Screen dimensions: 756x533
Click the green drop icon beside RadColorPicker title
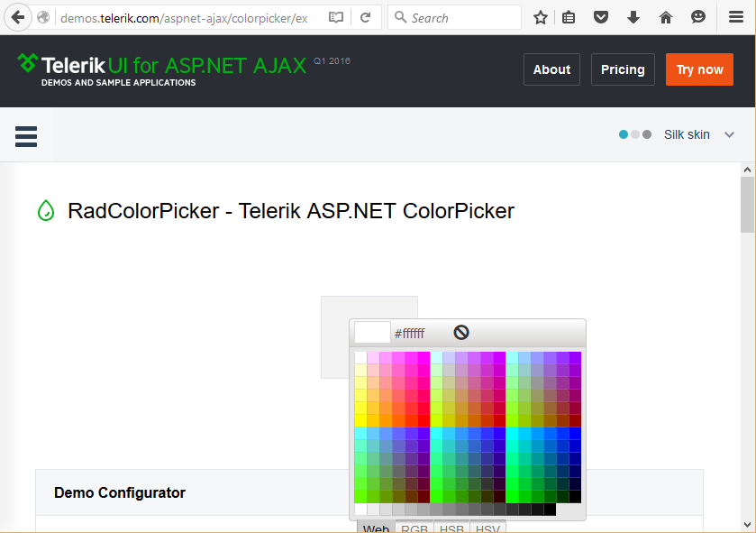click(46, 211)
